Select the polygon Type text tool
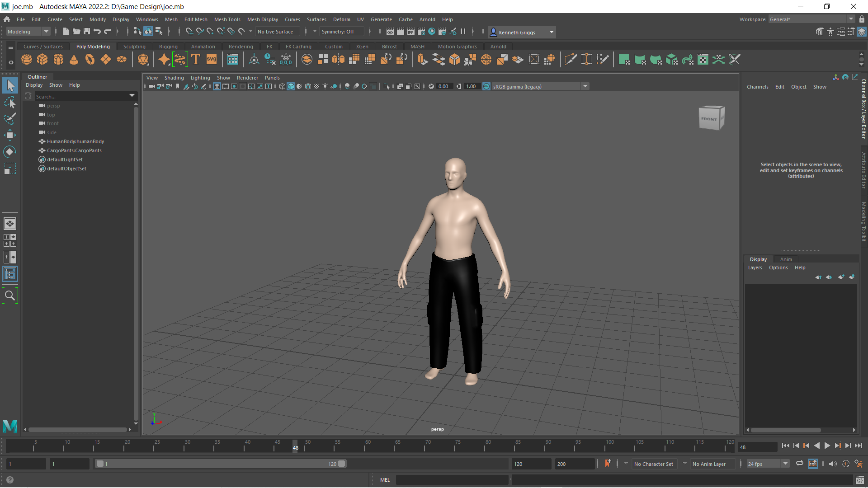Screen dimensions: 868x488 196,59
